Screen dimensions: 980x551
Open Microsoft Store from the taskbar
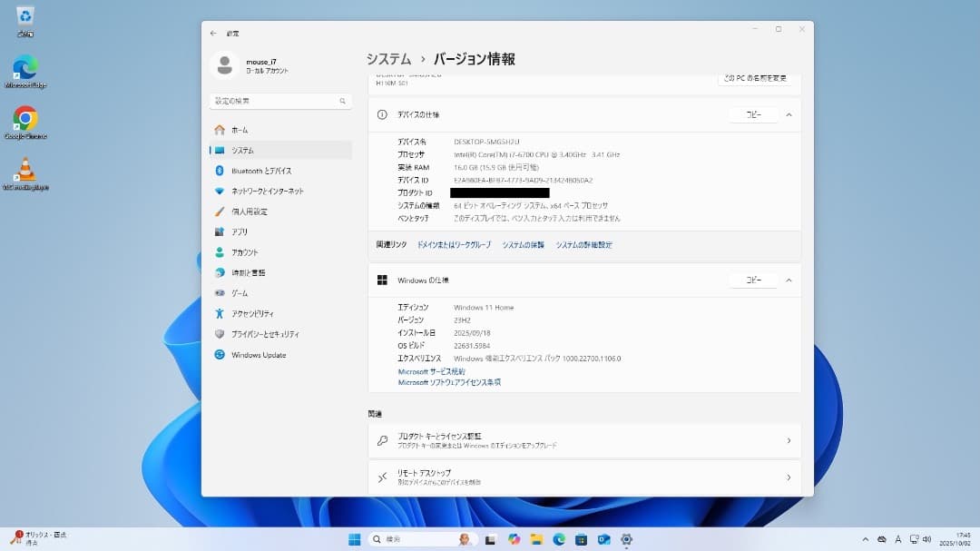pyautogui.click(x=581, y=542)
